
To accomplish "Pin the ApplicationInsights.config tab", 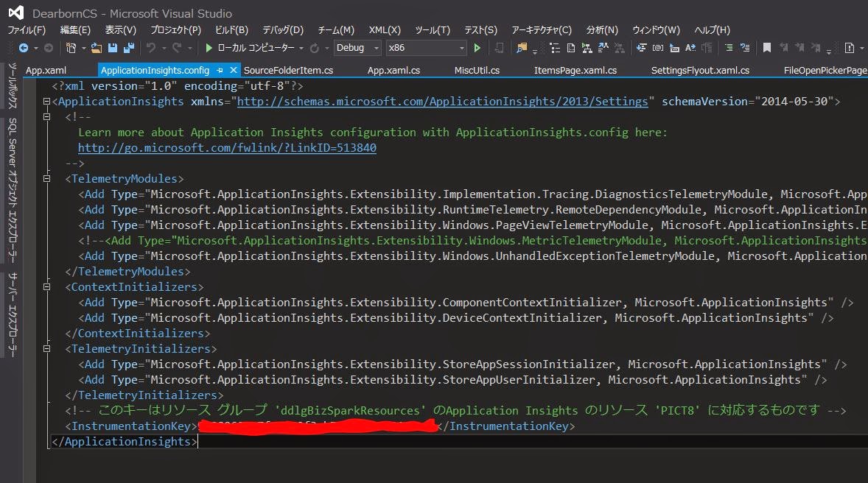I will (220, 70).
